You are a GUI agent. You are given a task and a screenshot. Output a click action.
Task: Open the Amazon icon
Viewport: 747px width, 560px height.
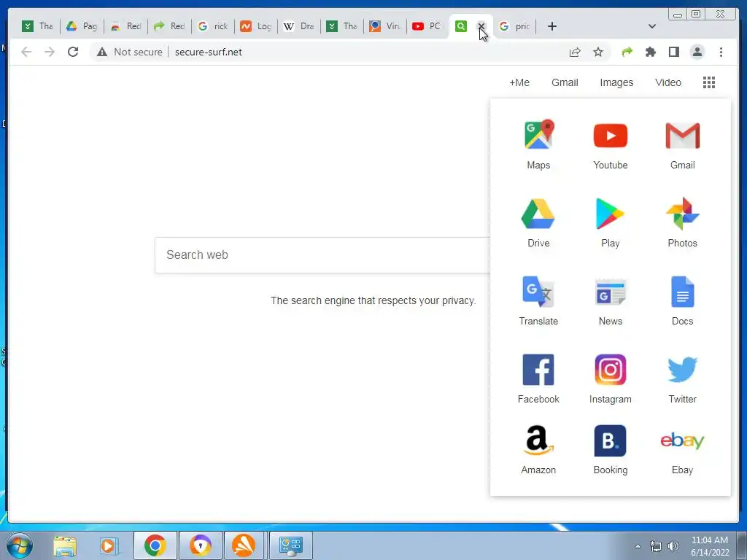538,440
